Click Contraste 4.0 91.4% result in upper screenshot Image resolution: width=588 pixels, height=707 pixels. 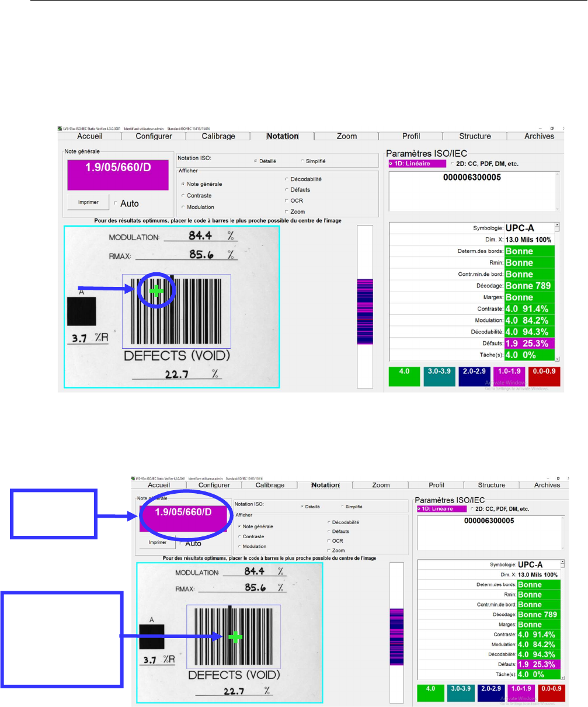528,309
